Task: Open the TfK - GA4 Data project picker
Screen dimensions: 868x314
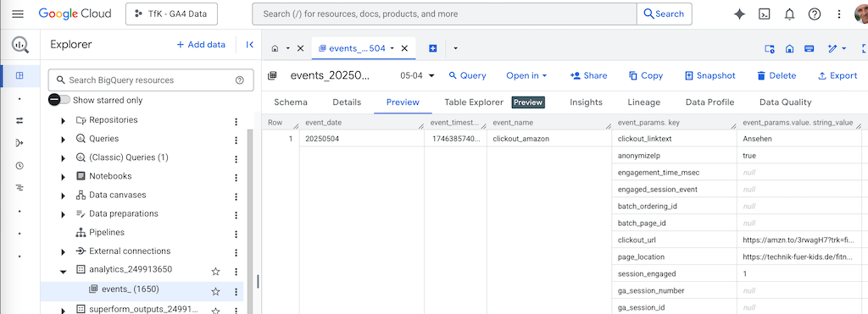Action: (x=171, y=14)
